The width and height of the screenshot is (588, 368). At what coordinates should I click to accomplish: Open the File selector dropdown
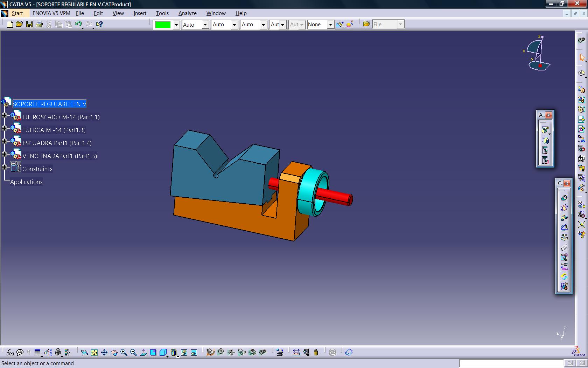400,25
